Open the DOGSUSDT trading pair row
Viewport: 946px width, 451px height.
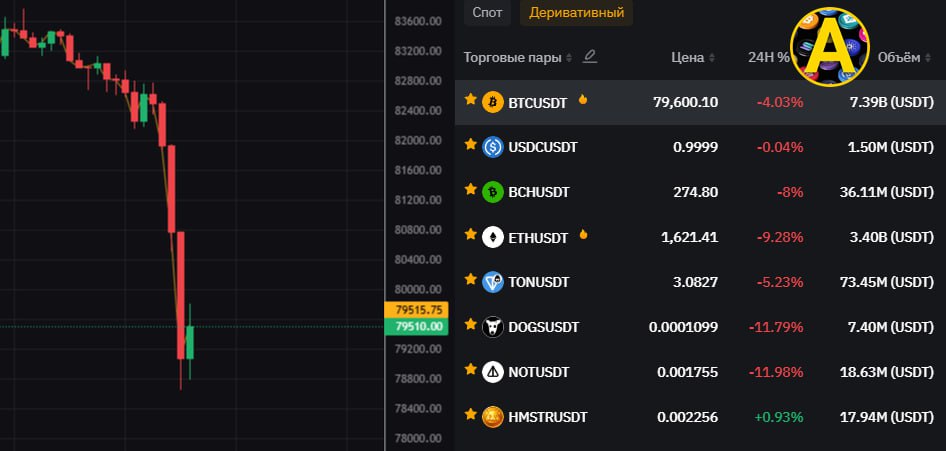(x=700, y=327)
